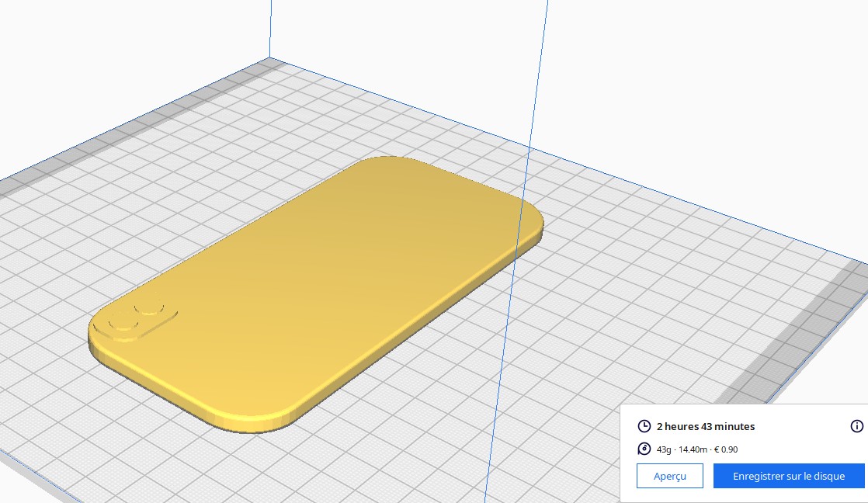This screenshot has height=503, width=868.
Task: Click the "43g · 14.40m · € 0.90" material text
Action: click(x=697, y=449)
